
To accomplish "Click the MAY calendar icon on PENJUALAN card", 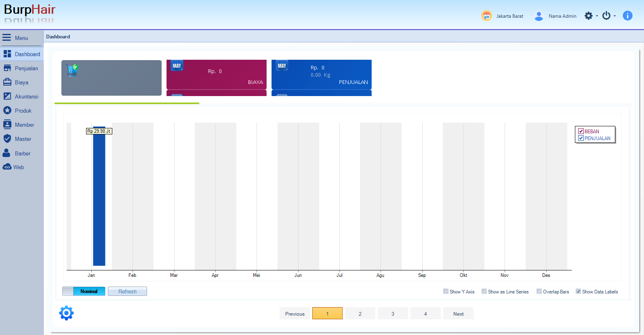I will pyautogui.click(x=282, y=65).
